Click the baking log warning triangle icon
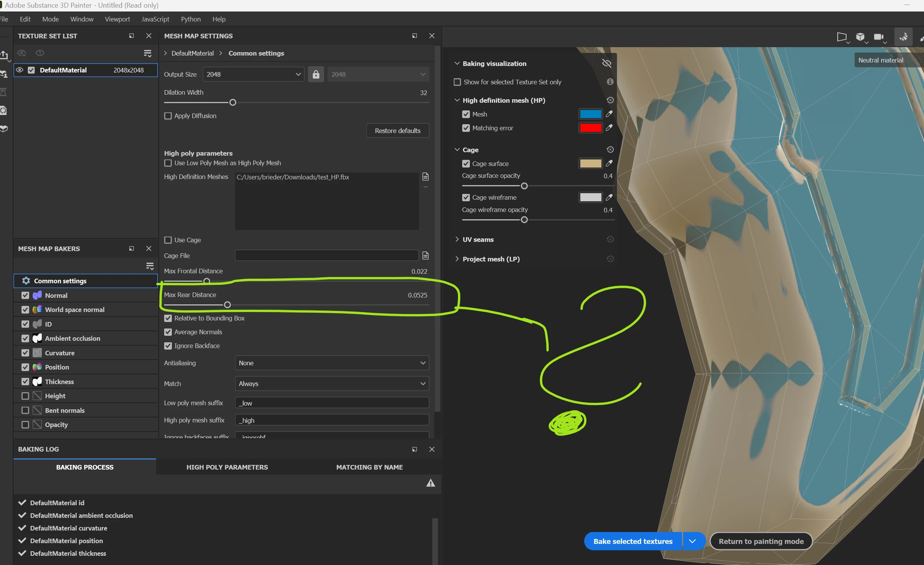This screenshot has height=565, width=924. point(431,483)
